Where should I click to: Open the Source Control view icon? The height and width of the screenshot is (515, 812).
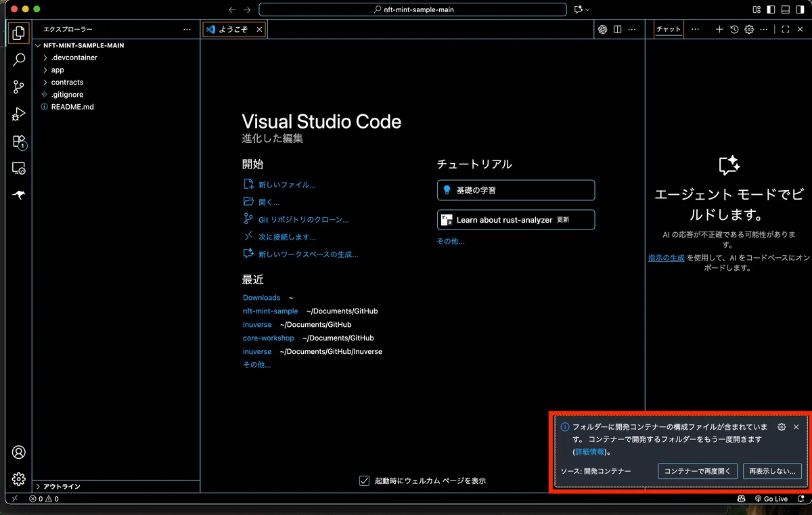[x=19, y=87]
